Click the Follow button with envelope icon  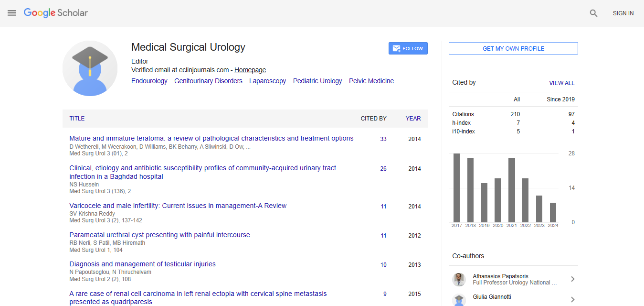[408, 48]
